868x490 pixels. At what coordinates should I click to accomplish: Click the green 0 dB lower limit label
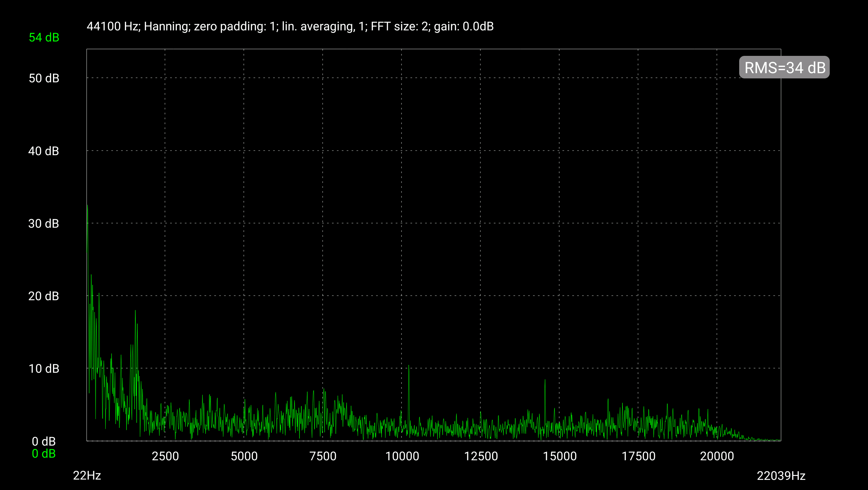tap(43, 454)
